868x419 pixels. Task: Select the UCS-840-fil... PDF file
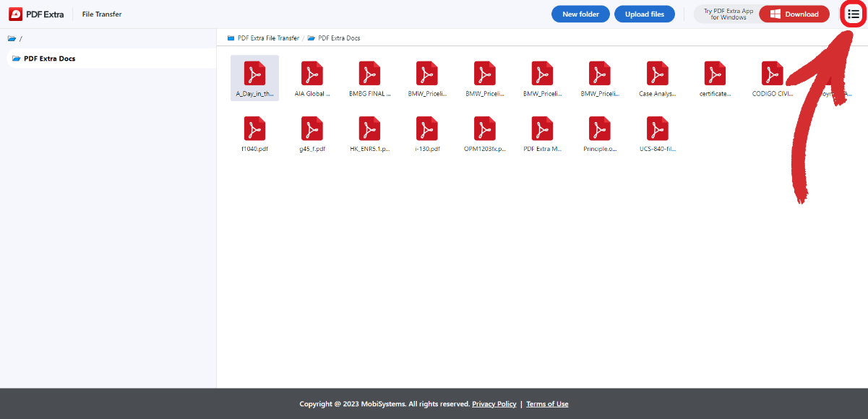pyautogui.click(x=657, y=134)
